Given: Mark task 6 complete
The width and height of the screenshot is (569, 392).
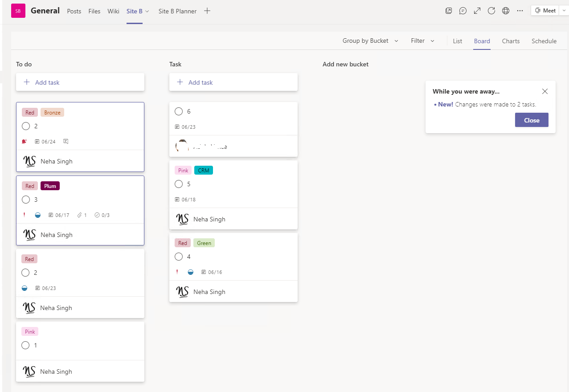Looking at the screenshot, I should point(179,111).
